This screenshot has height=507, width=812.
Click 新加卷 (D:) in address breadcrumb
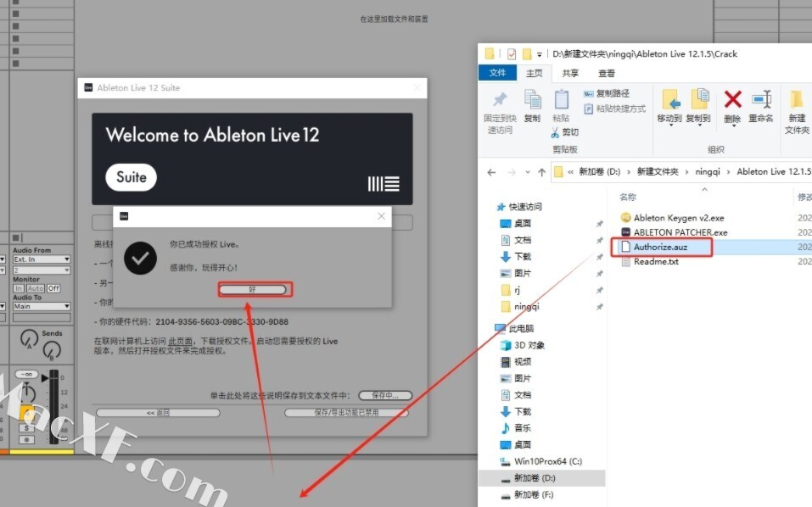pyautogui.click(x=599, y=172)
